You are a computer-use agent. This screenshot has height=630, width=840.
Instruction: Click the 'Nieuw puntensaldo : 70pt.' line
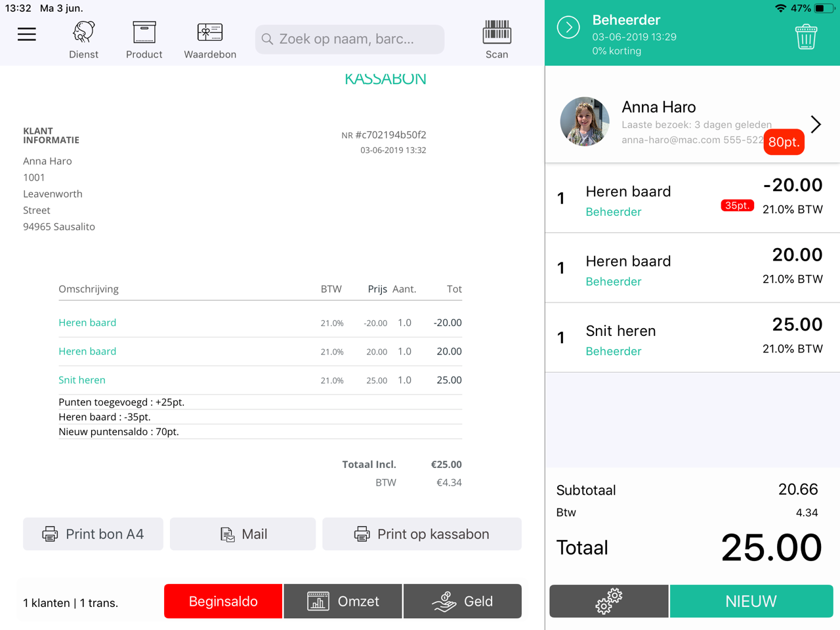coord(119,432)
